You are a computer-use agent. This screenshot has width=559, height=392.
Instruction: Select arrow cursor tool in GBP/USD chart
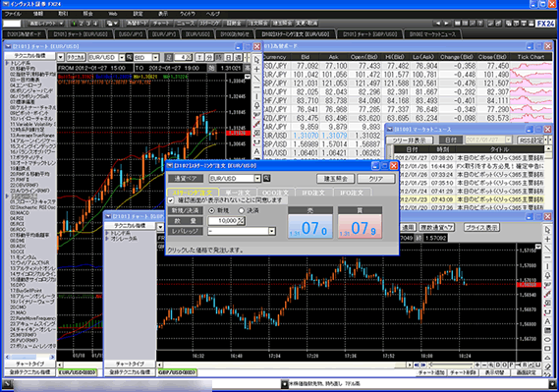pyautogui.click(x=547, y=230)
